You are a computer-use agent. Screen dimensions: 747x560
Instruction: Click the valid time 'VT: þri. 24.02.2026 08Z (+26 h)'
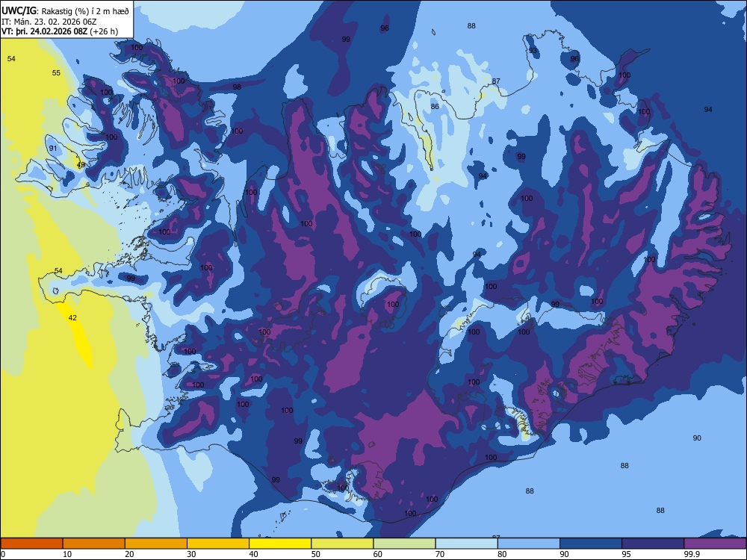(x=60, y=31)
